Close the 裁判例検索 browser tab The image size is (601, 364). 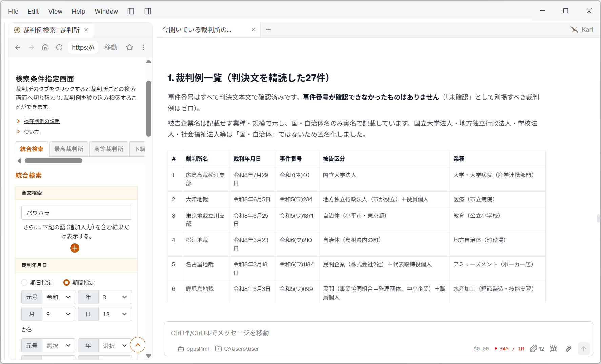[86, 30]
